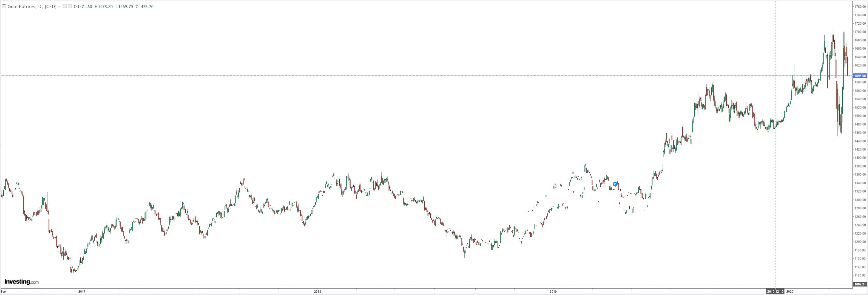Click the Investing.com logo
Image resolution: width=868 pixels, height=295 pixels.
pyautogui.click(x=21, y=282)
